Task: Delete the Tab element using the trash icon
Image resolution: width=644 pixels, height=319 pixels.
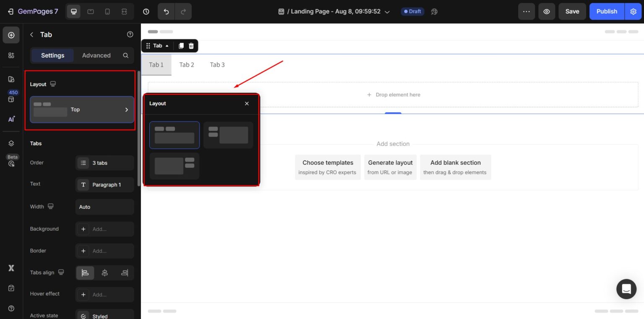Action: pyautogui.click(x=191, y=46)
